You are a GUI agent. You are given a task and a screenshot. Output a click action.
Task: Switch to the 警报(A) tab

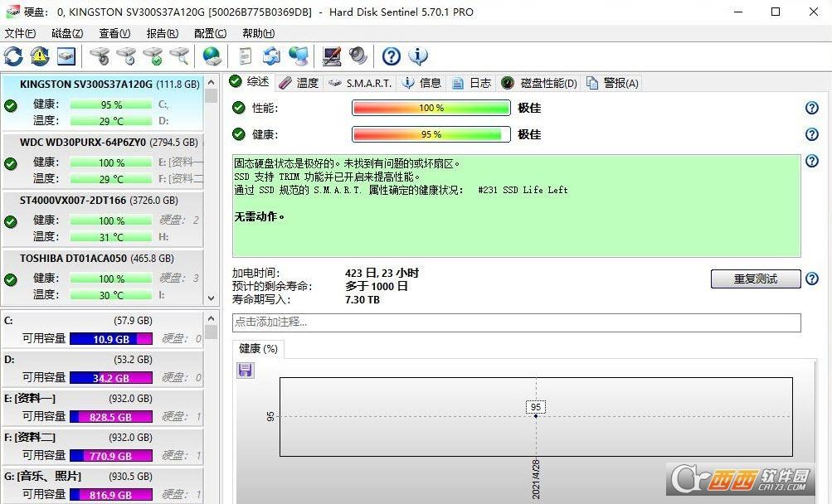click(x=612, y=83)
